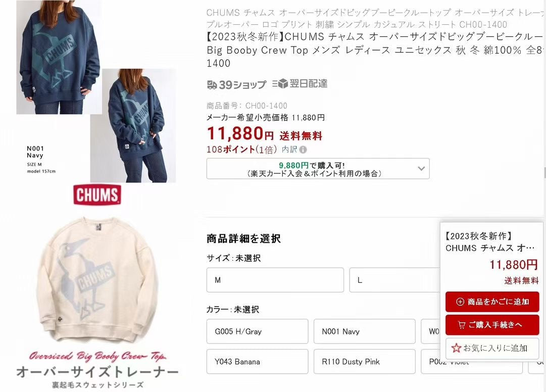This screenshot has width=546, height=392.
Task: Choose the N001 Navy color
Action: (365, 331)
